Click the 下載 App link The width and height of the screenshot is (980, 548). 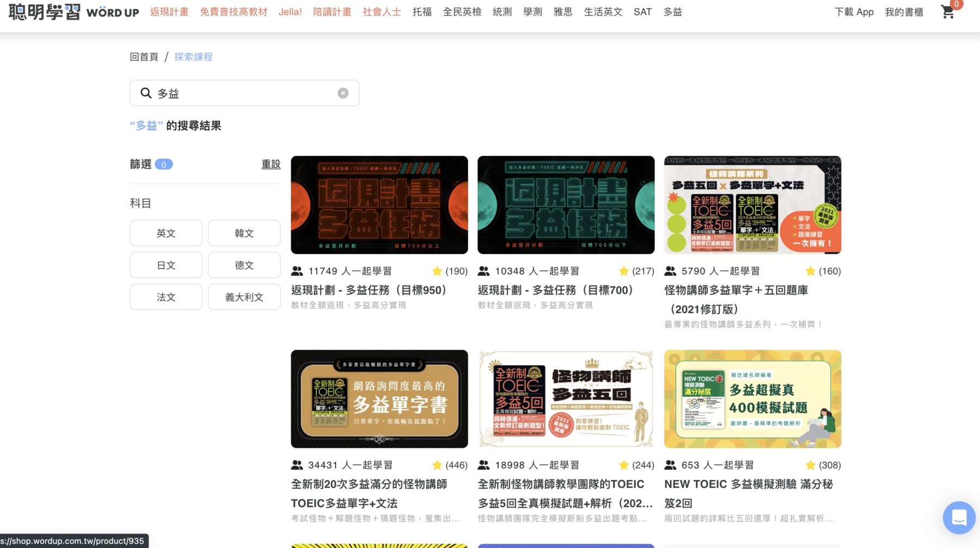[x=854, y=12]
